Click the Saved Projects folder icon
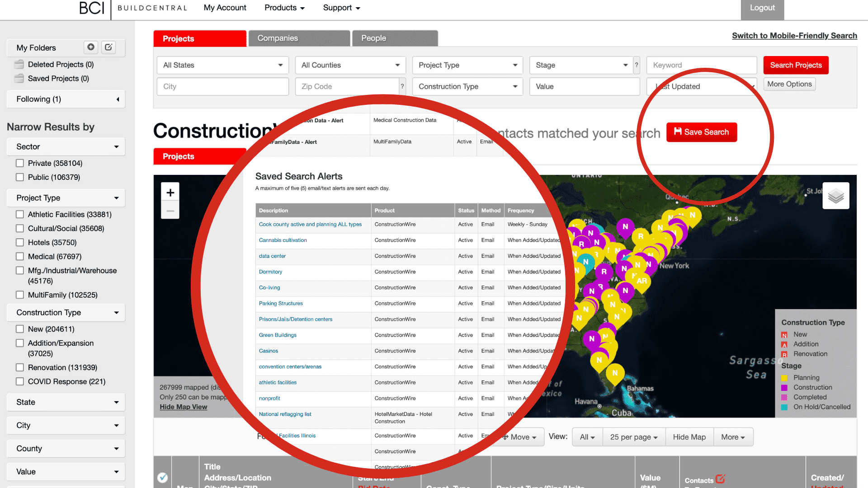This screenshot has width=868, height=488. (x=19, y=78)
